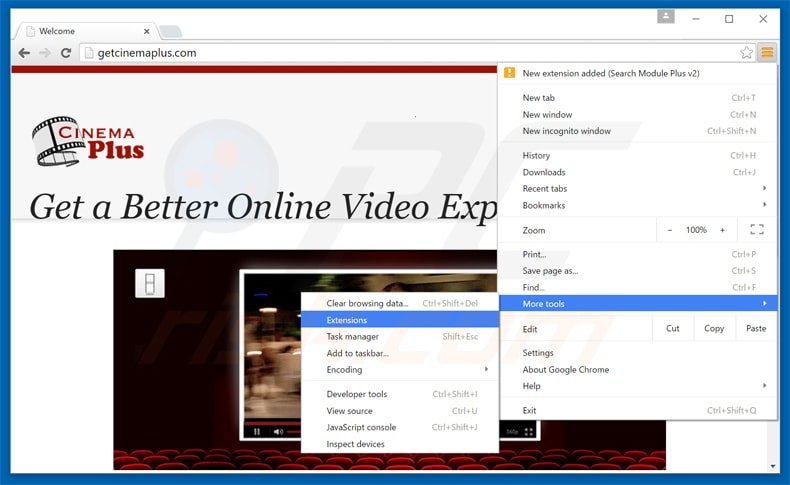Select Print... from the menu
This screenshot has width=790, height=485.
(x=637, y=254)
